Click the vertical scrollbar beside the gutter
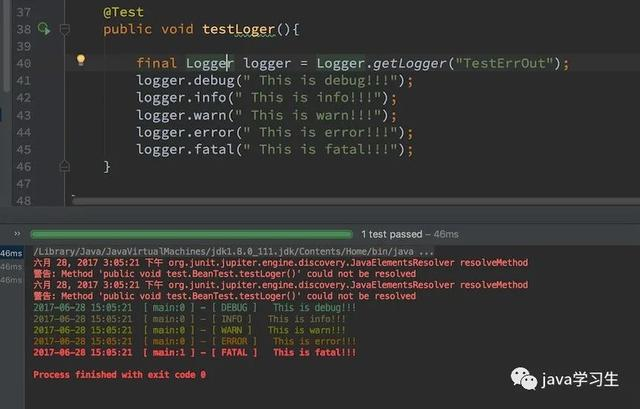The height and width of the screenshot is (409, 640). 6,45
